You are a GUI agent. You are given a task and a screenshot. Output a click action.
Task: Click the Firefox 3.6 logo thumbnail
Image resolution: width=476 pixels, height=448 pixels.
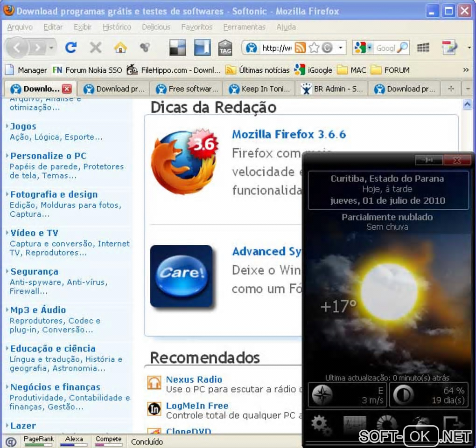[185, 161]
